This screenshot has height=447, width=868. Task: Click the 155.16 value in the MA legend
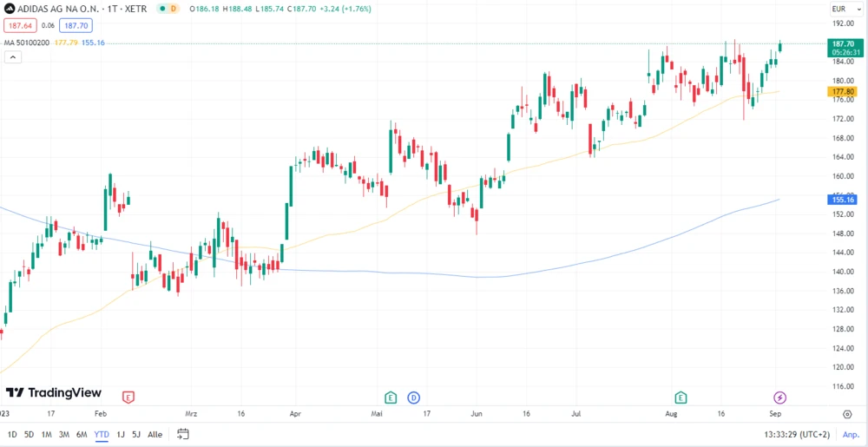click(93, 43)
